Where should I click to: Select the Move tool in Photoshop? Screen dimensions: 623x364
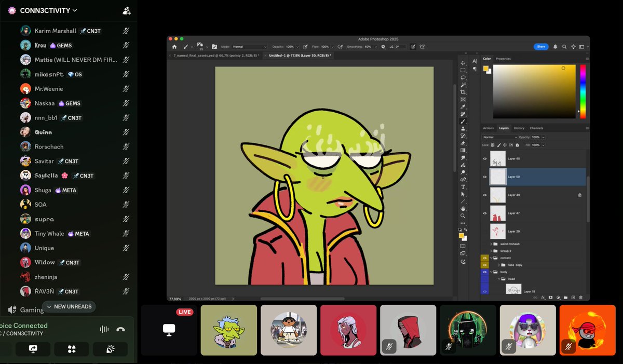(x=463, y=63)
